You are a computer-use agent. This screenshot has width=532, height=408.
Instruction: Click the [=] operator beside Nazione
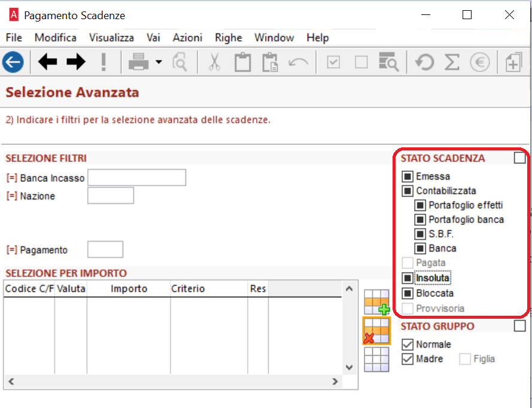point(11,196)
